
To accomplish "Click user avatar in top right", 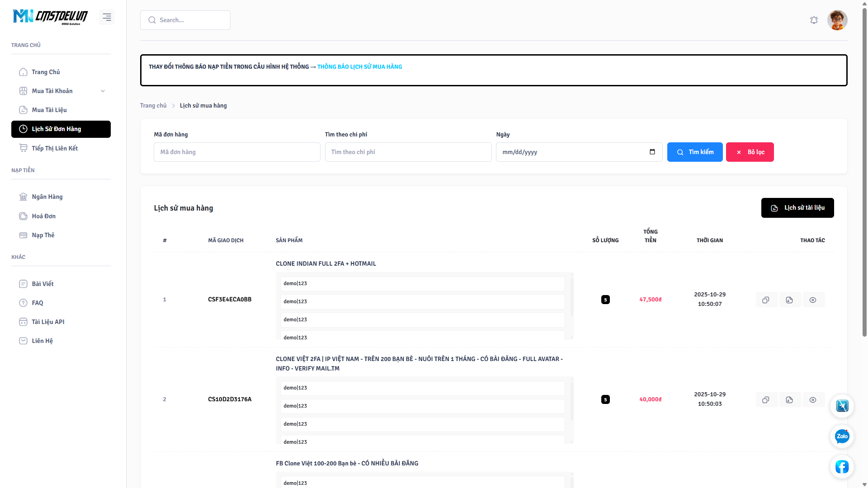I will pos(837,20).
